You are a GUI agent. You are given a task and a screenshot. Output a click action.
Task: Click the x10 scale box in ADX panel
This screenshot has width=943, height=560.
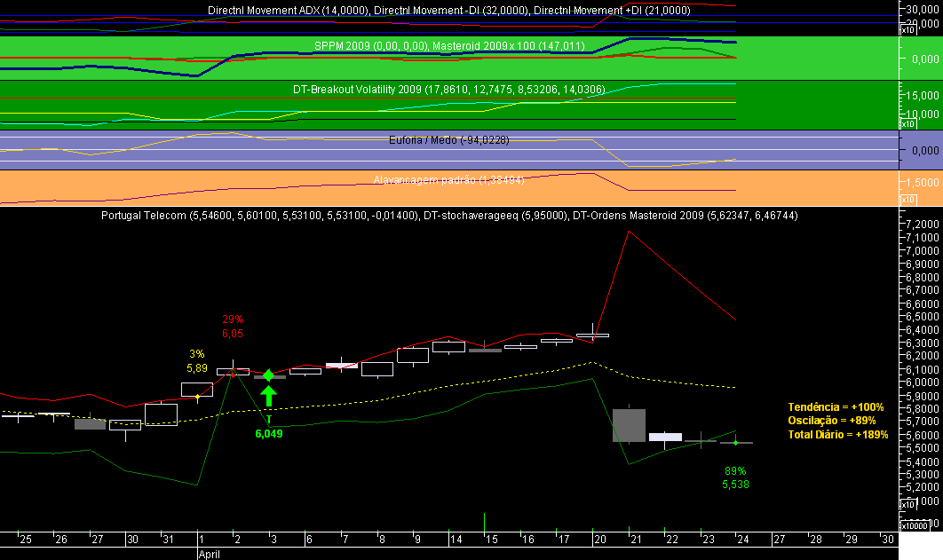(907, 29)
